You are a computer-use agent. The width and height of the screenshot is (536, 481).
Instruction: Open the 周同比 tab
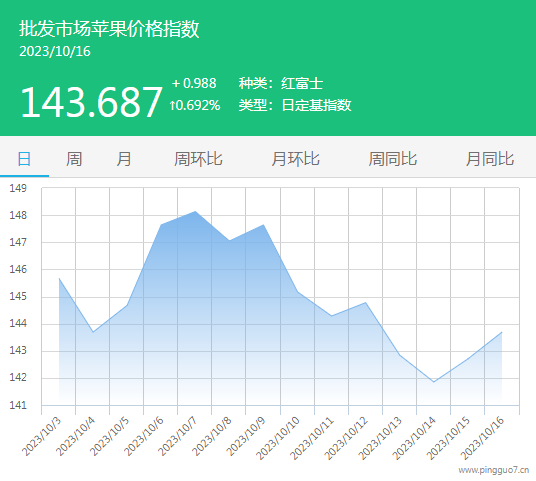tap(392, 159)
